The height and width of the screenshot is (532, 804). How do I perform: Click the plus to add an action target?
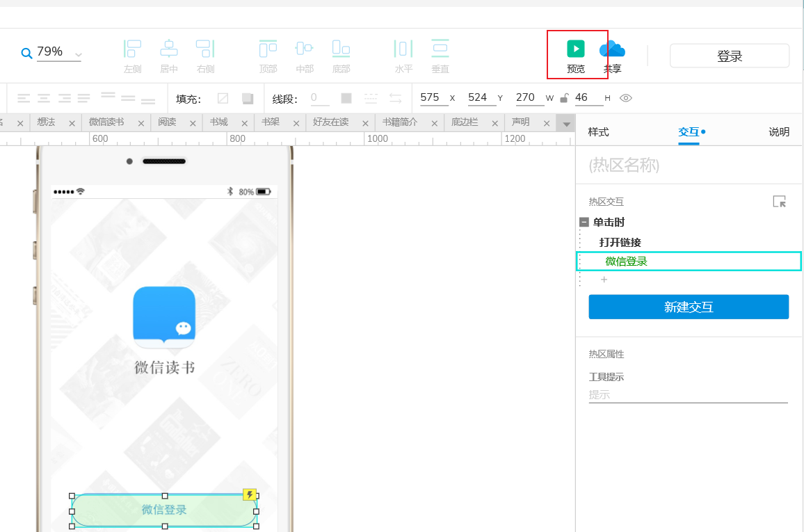pos(604,280)
